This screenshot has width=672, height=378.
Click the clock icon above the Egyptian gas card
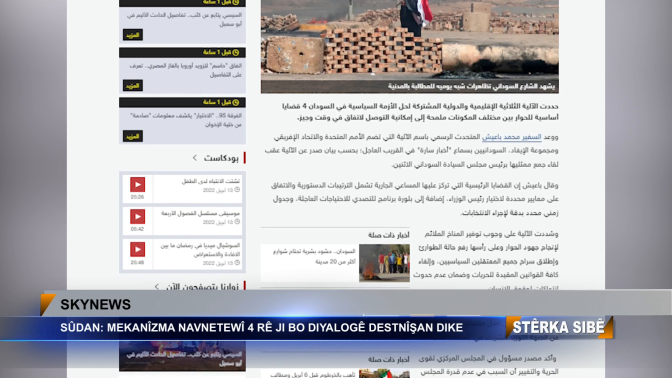(236, 52)
